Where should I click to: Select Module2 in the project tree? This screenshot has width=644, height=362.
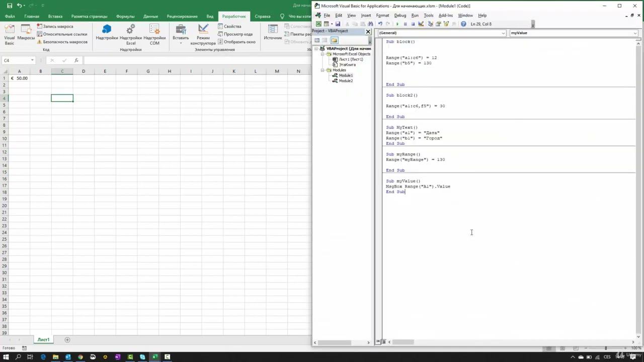346,81
